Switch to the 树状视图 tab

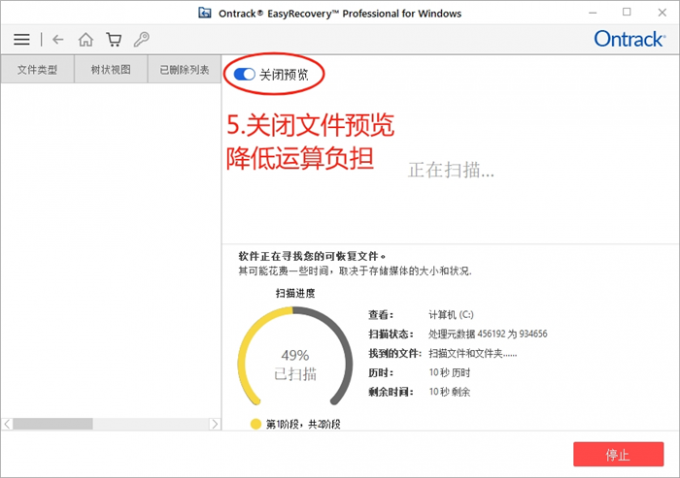[111, 69]
